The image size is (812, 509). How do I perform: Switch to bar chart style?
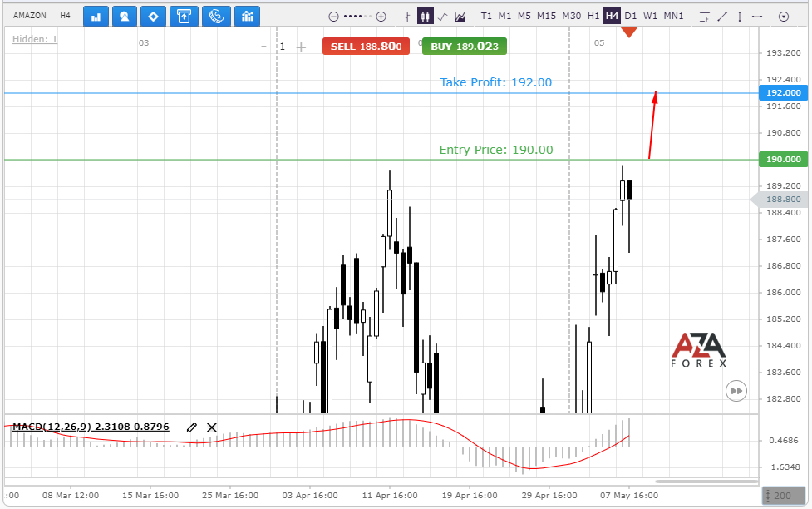407,17
